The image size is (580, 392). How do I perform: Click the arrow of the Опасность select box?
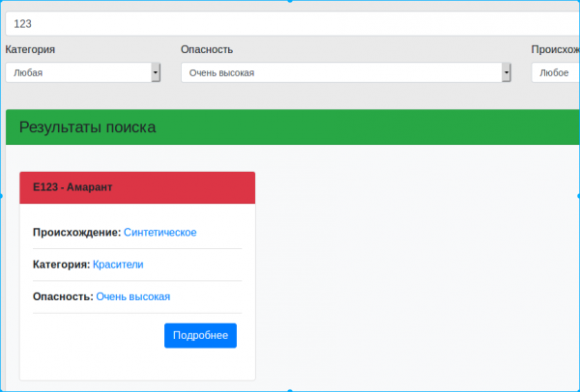[506, 72]
